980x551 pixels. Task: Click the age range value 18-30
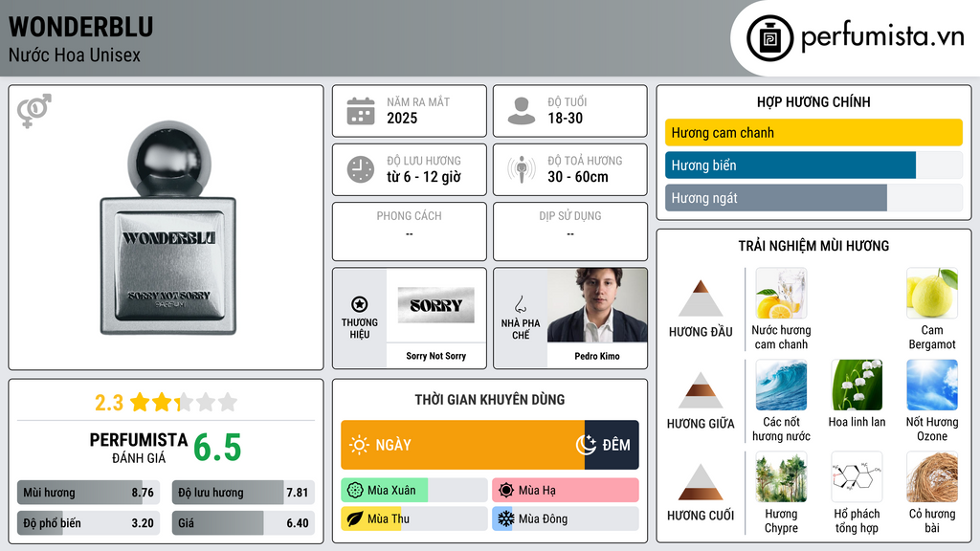tap(565, 118)
